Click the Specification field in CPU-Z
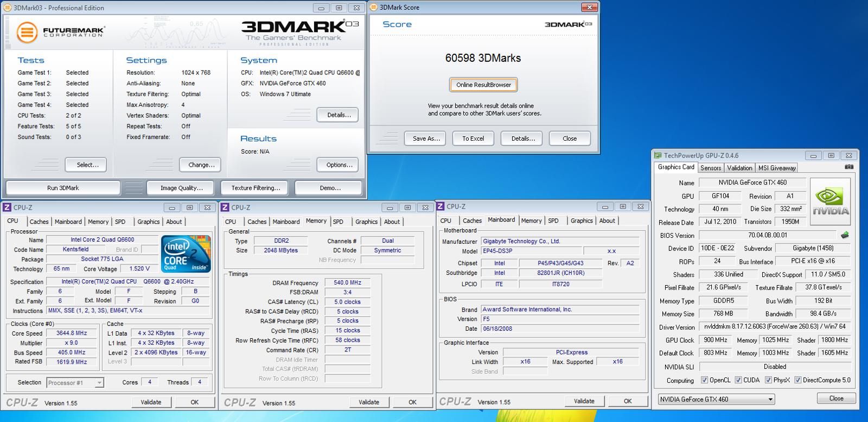The height and width of the screenshot is (422, 868). pos(127,281)
